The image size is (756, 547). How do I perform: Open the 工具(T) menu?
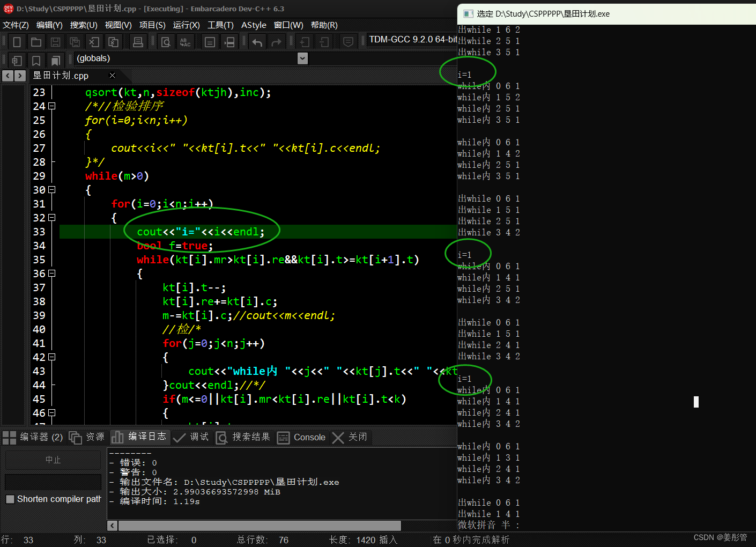221,25
